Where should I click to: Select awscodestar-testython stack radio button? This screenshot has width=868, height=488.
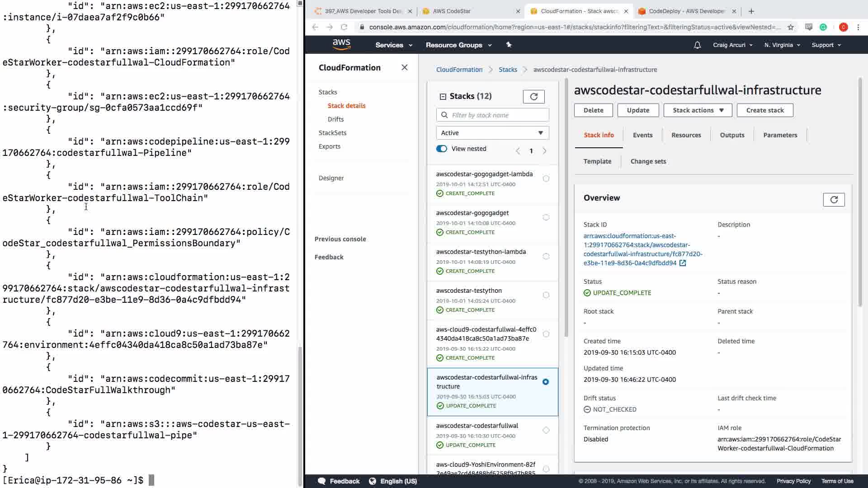pos(546,295)
